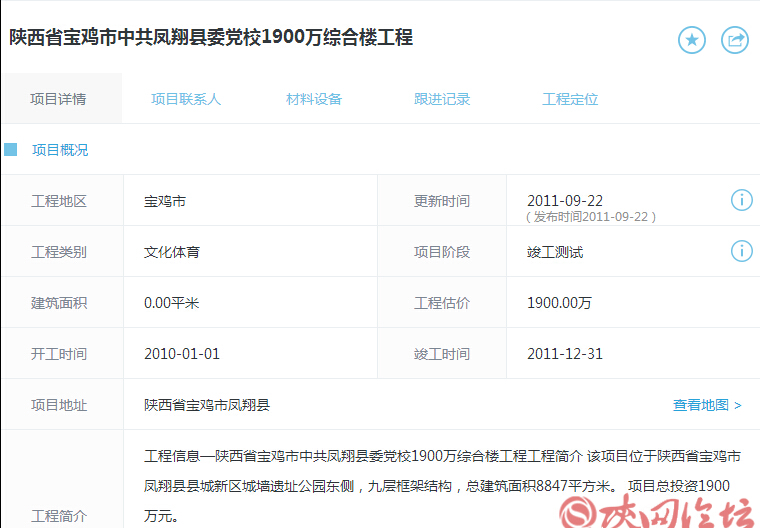Image resolution: width=760 pixels, height=528 pixels.
Task: Click the 2010-01-01 start date
Action: 182,354
